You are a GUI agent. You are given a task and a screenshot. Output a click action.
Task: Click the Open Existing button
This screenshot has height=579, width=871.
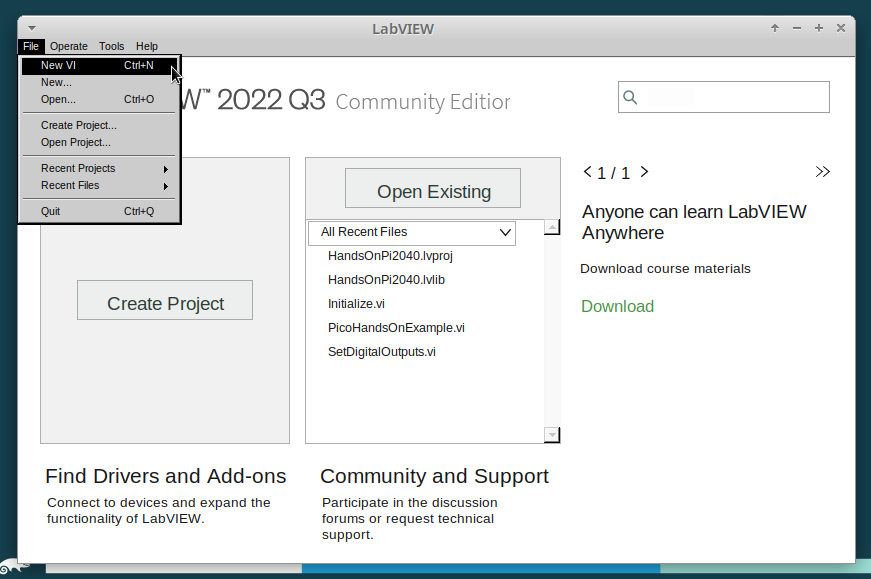tap(433, 188)
